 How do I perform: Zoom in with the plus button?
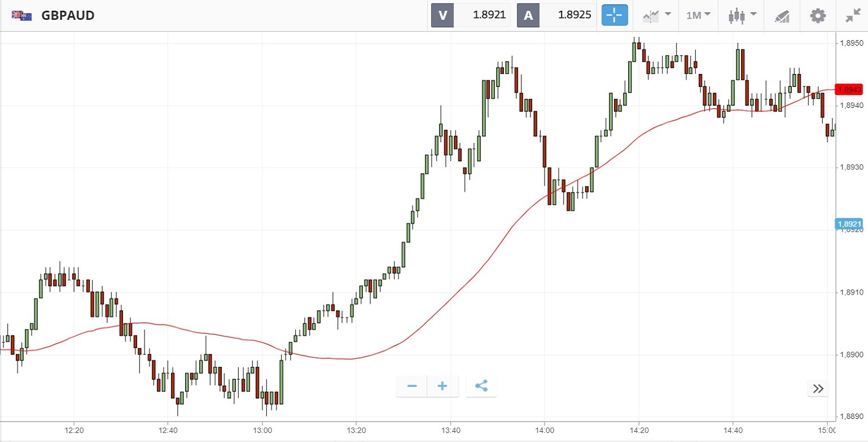tap(442, 386)
